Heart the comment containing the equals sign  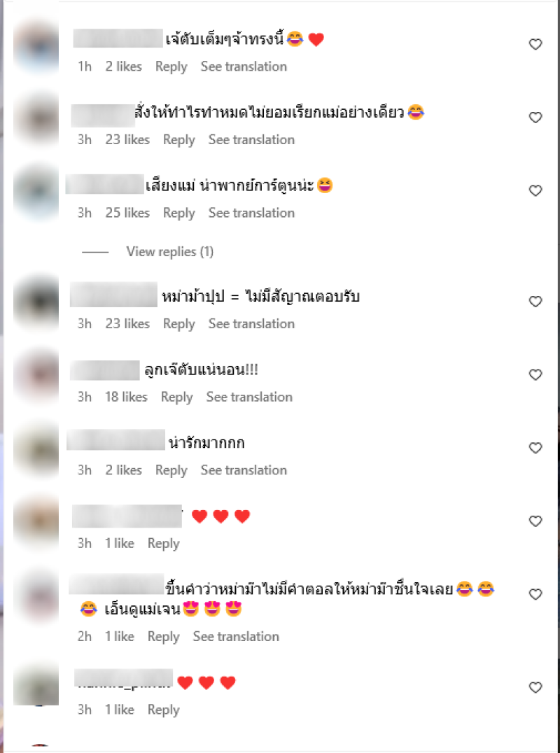point(535,301)
